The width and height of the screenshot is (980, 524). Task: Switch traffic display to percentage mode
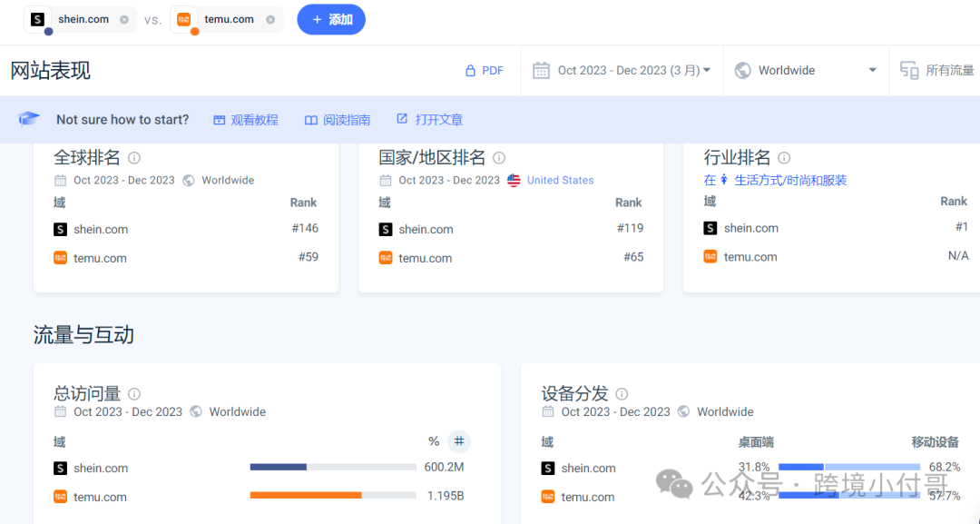point(434,441)
